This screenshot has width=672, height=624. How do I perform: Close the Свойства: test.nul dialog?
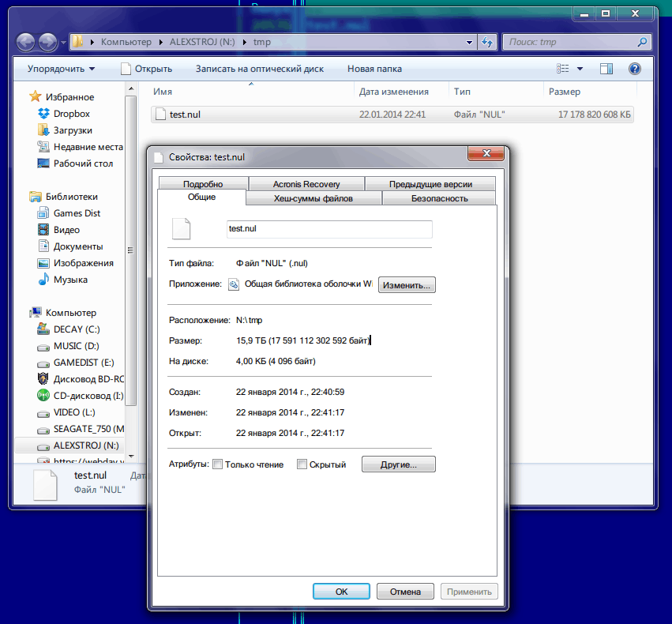[x=486, y=153]
